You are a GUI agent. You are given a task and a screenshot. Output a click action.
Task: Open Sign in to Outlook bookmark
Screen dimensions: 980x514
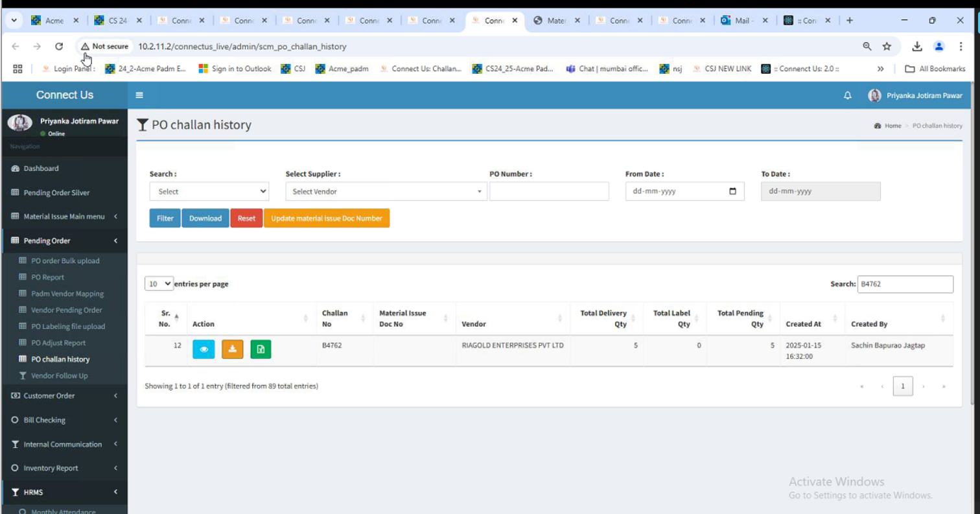235,69
